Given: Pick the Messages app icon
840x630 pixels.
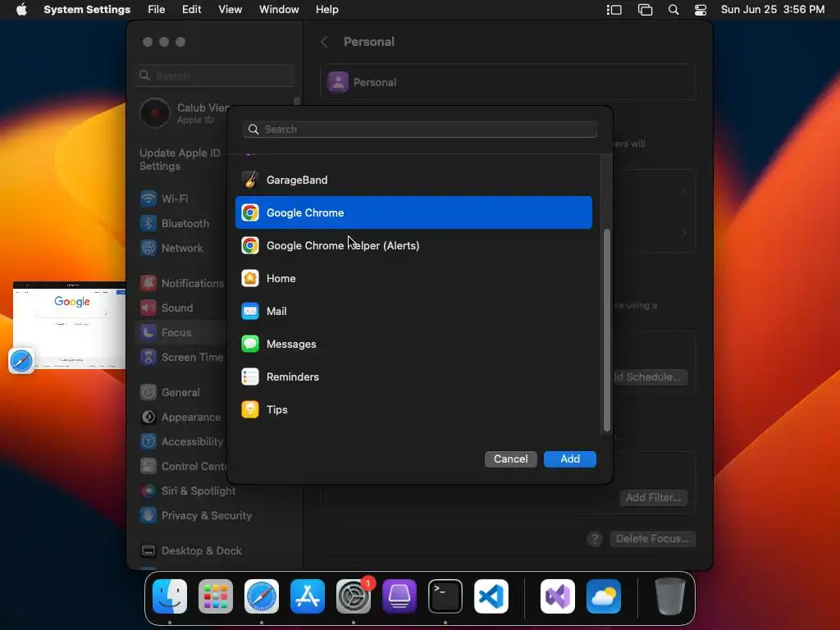Looking at the screenshot, I should coord(250,344).
